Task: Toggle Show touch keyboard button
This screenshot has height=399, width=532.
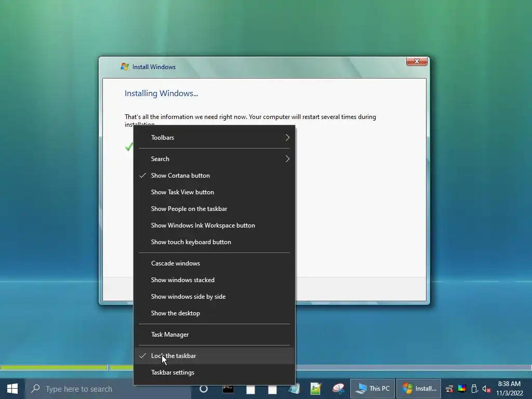Action: 215,242
